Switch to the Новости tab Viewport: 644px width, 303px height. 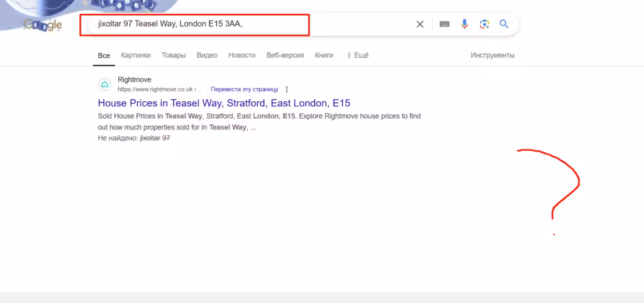pyautogui.click(x=242, y=55)
